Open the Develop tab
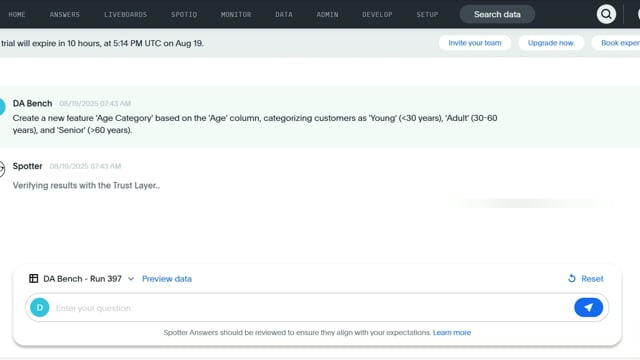 (x=377, y=14)
